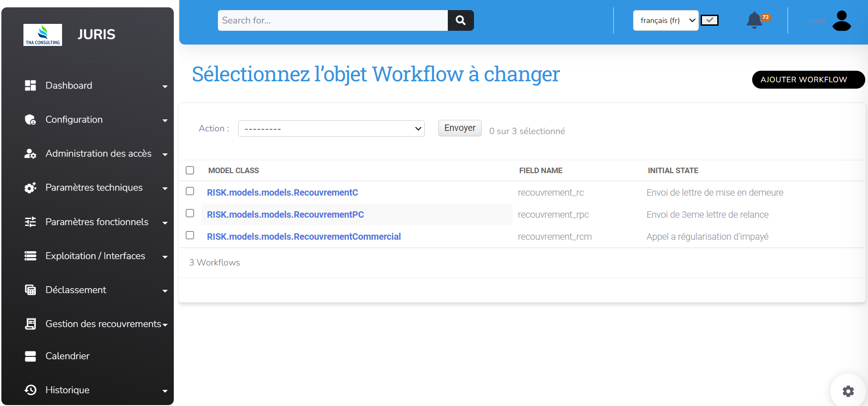Click the search magnifier button

tap(460, 20)
